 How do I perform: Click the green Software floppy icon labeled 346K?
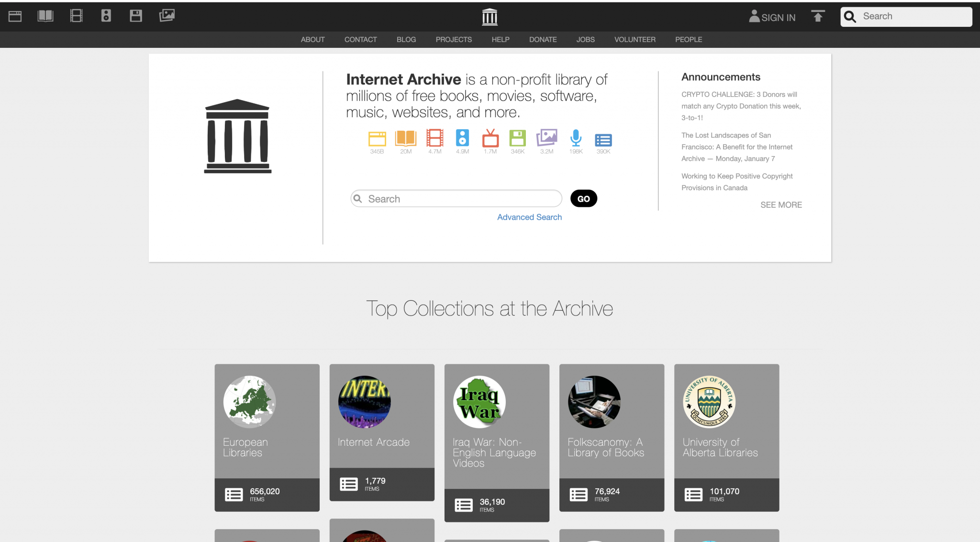point(518,138)
